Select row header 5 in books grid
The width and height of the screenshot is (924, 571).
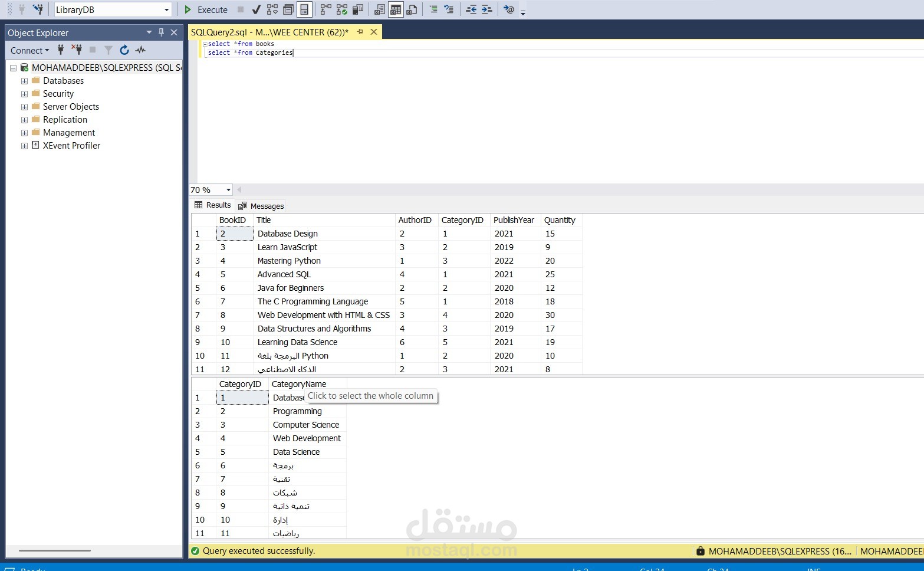pyautogui.click(x=203, y=288)
